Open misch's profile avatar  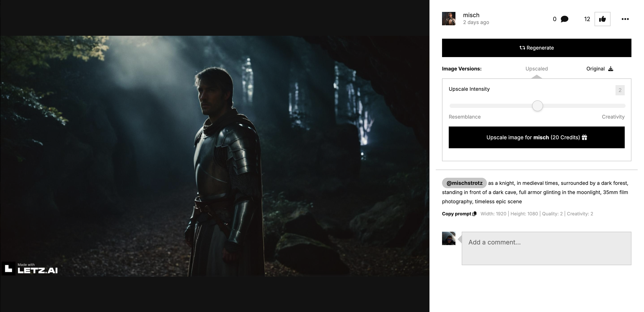[x=449, y=19]
